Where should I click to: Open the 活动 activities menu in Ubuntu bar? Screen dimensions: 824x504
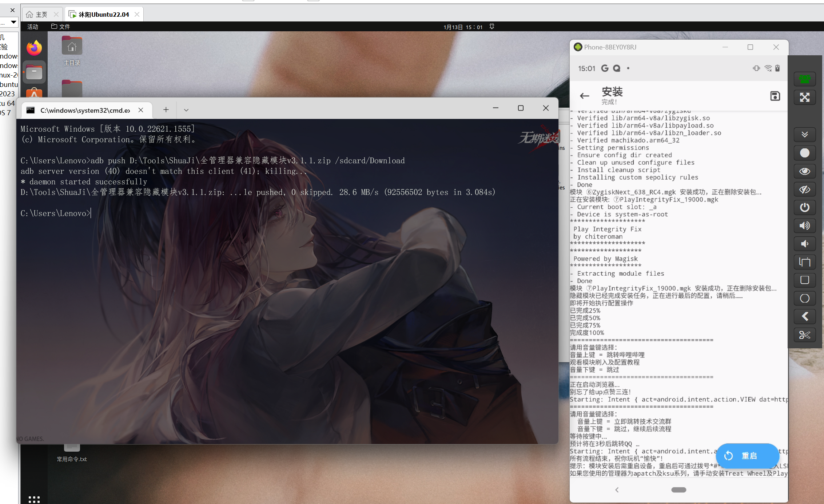click(x=33, y=27)
